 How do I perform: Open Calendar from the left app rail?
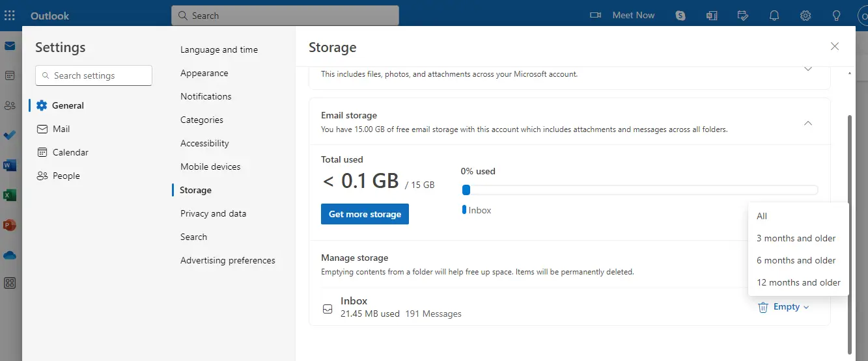[10, 75]
